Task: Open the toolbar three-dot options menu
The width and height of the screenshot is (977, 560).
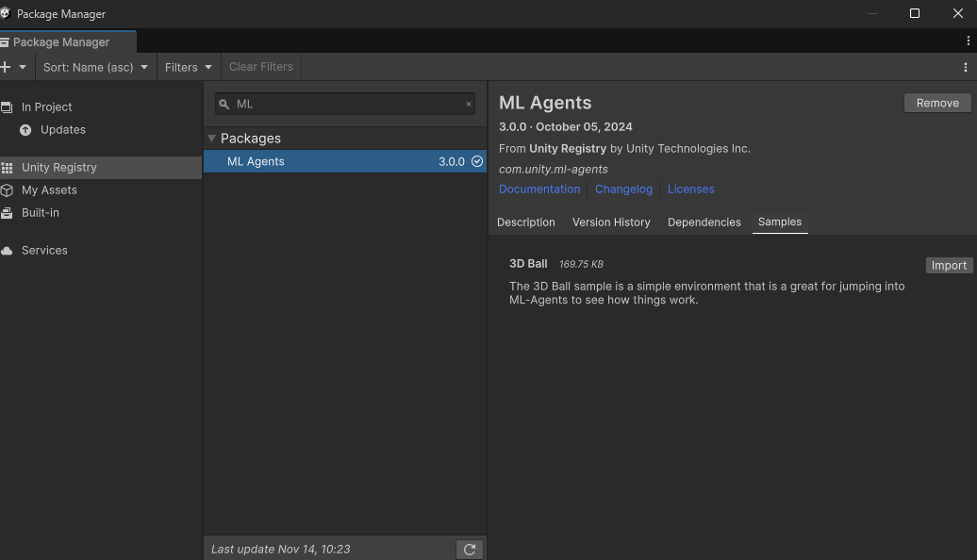Action: [965, 67]
